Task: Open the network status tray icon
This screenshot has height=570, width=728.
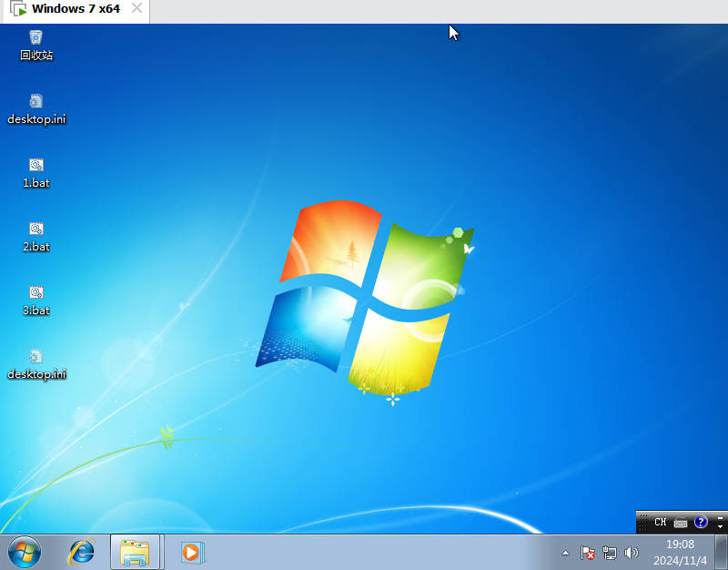Action: (x=609, y=553)
